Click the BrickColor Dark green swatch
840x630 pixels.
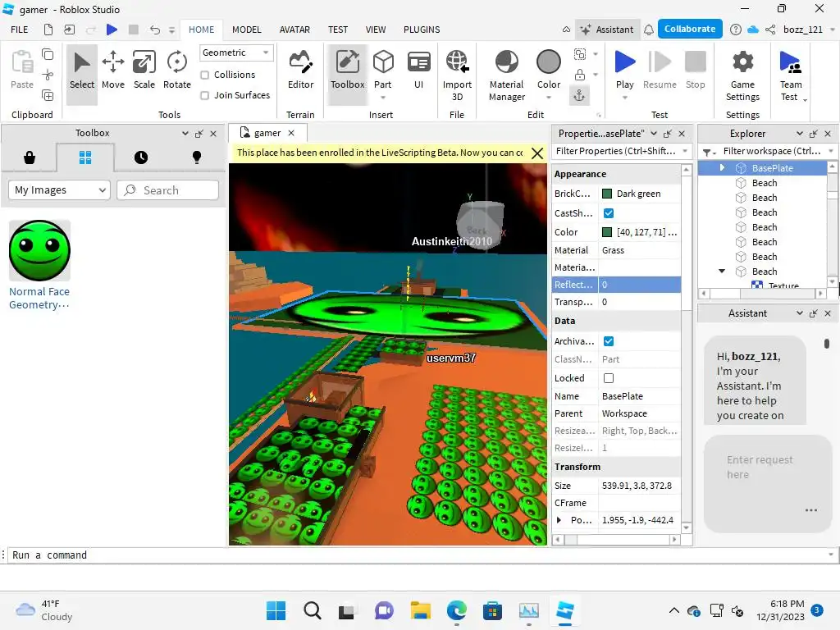[607, 194]
